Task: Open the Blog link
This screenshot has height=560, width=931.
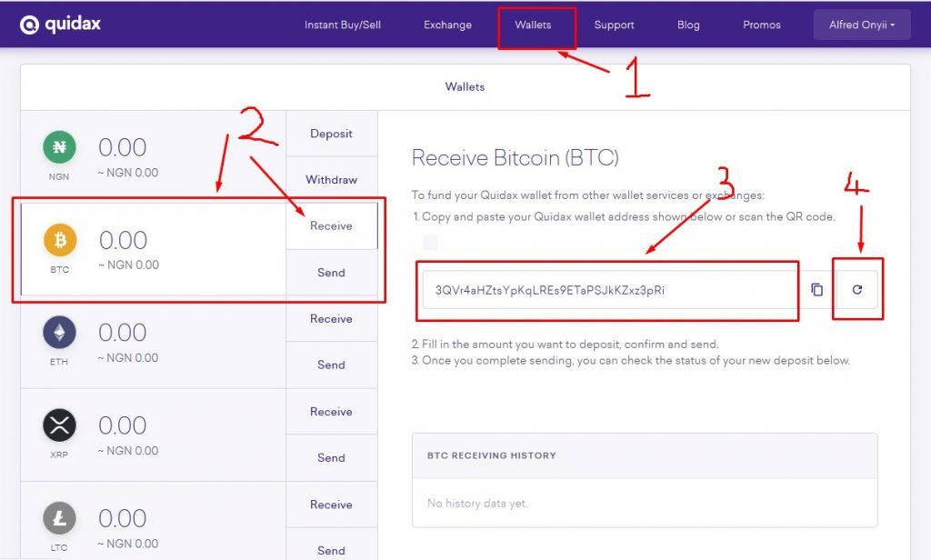Action: [x=688, y=25]
